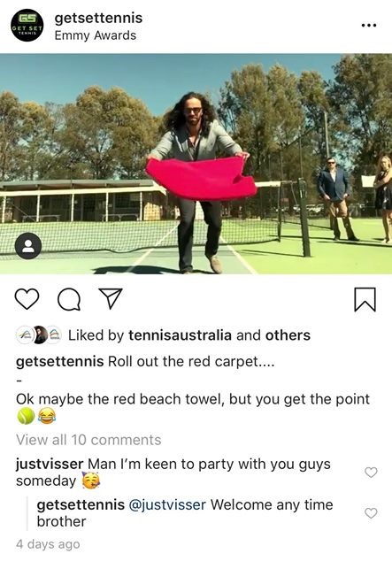392x569 pixels.
Task: Open tennisaustralia profile from likes
Action: pos(180,335)
